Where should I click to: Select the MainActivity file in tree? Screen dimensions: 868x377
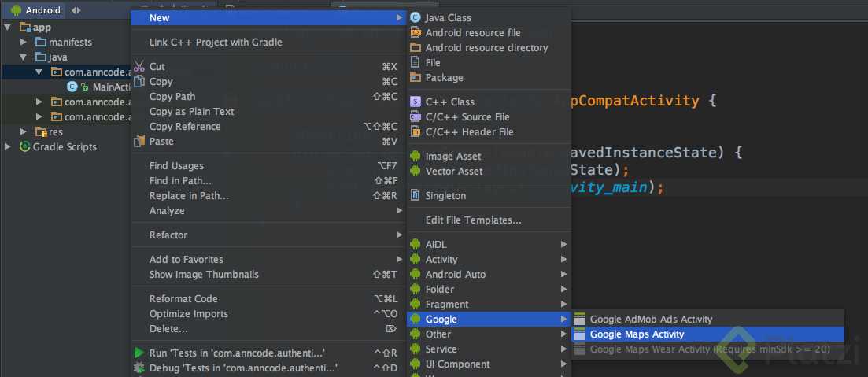point(111,87)
